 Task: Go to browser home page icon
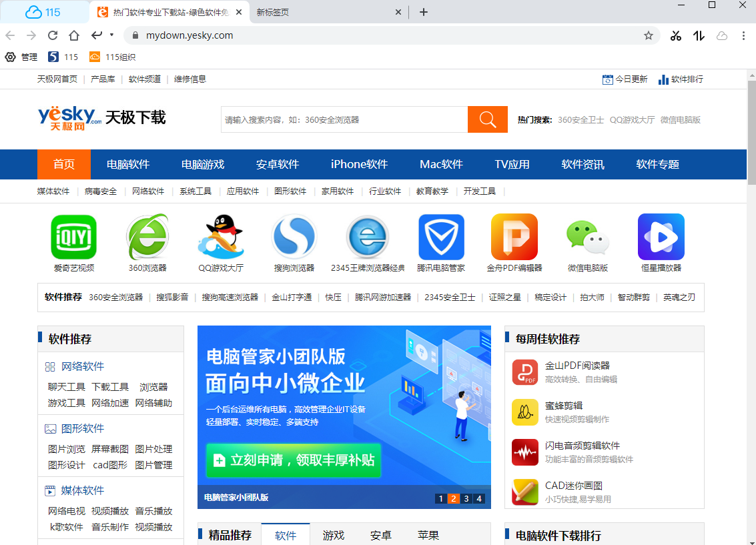(74, 35)
